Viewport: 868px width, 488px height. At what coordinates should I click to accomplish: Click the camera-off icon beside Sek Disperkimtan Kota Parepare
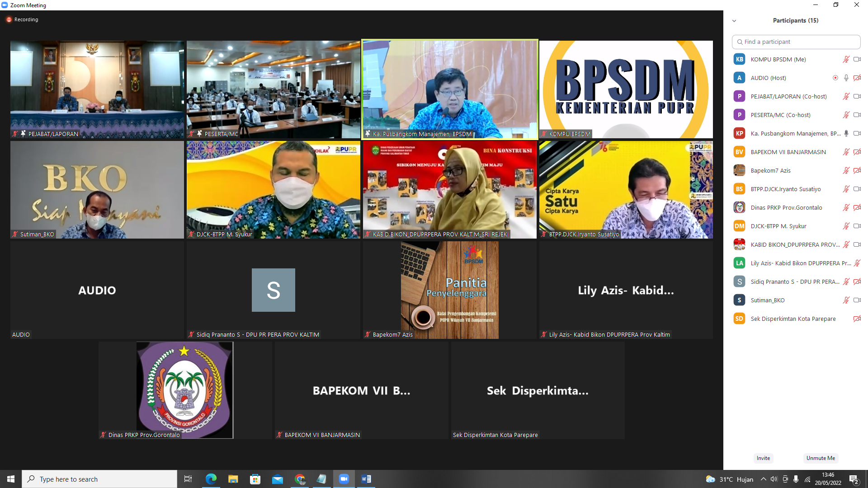(857, 319)
